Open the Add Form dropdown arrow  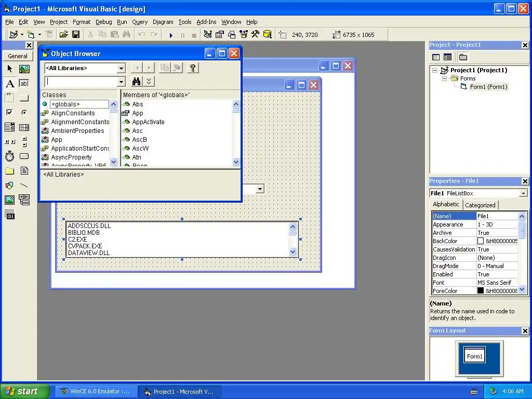[39, 35]
